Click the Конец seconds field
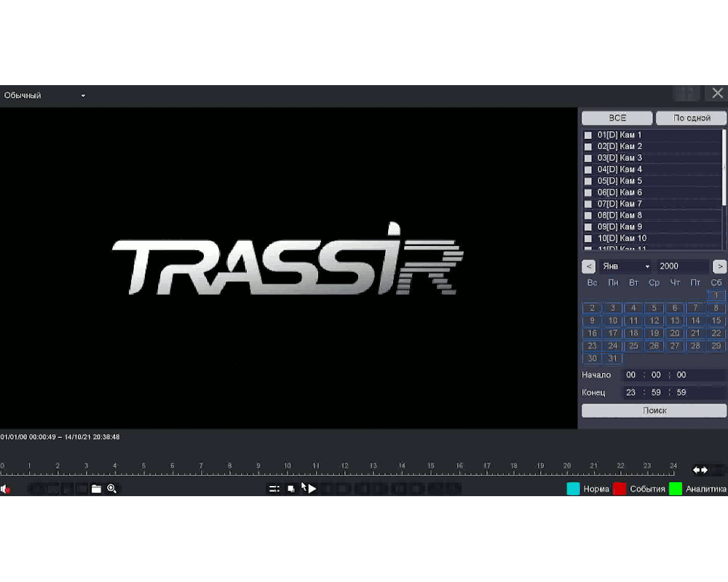 [x=681, y=393]
